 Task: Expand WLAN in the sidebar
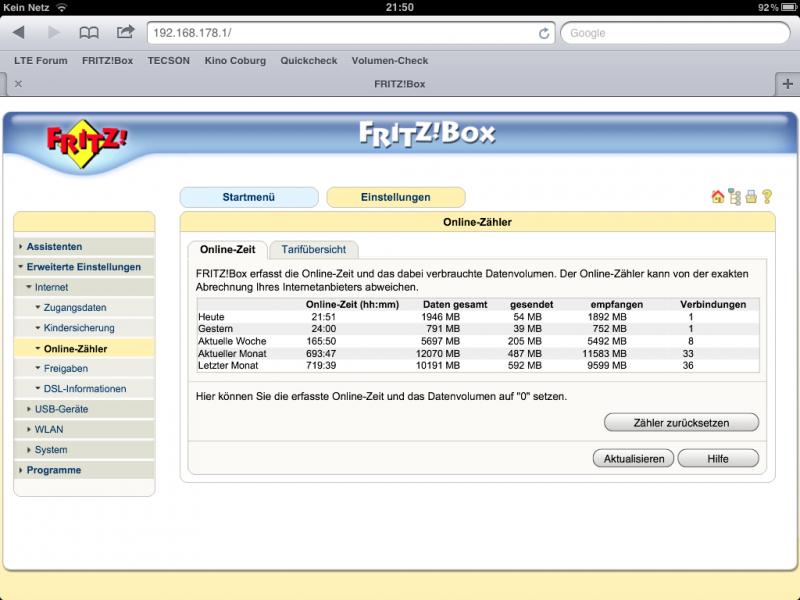84,430
